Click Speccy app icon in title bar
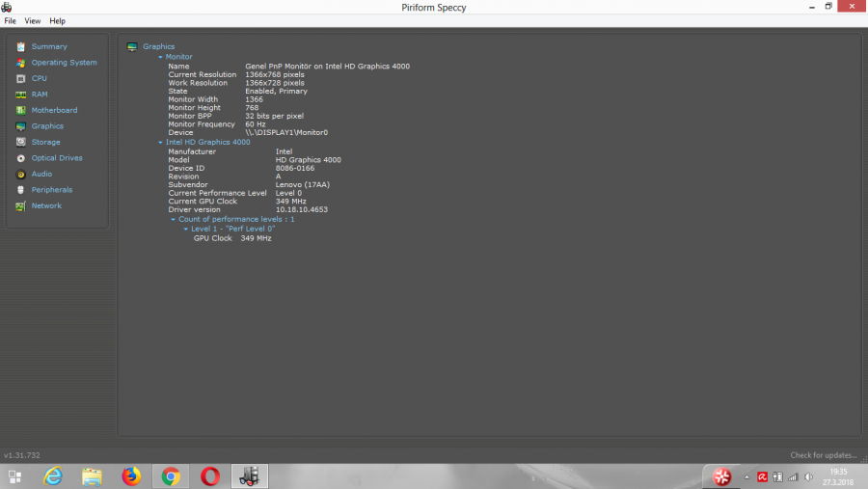 pos(7,7)
